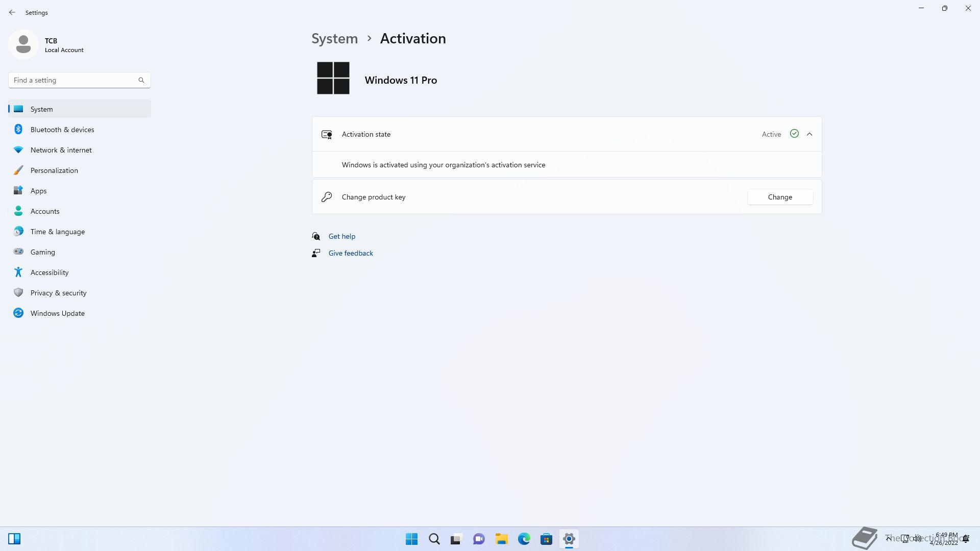Click the breadcrumb chevron separator

tap(369, 39)
